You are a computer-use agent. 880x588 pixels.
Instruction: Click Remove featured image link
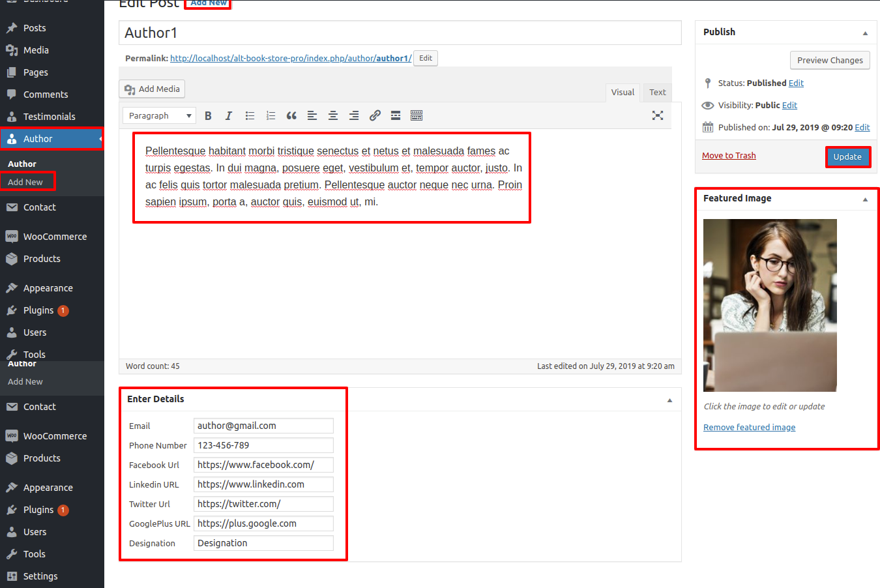[x=749, y=427]
